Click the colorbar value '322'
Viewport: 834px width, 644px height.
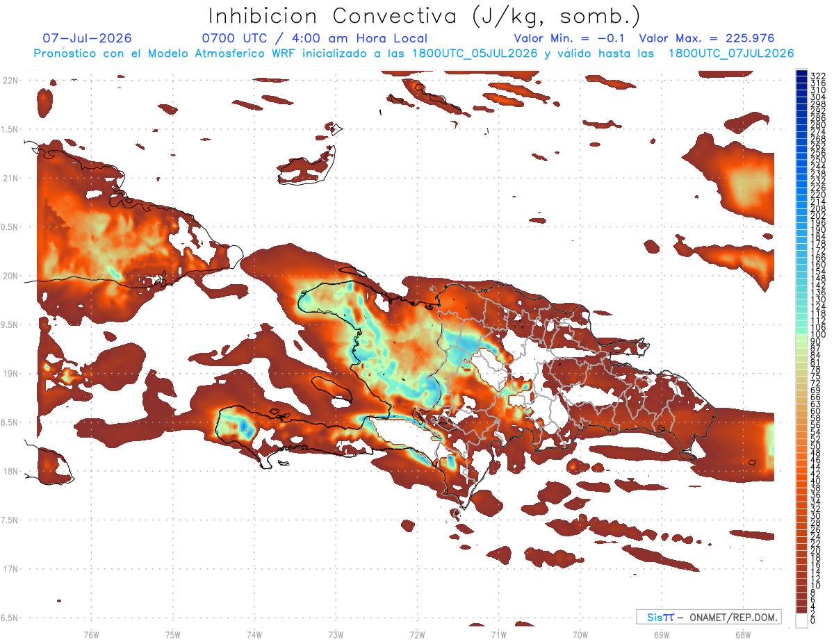(818, 76)
